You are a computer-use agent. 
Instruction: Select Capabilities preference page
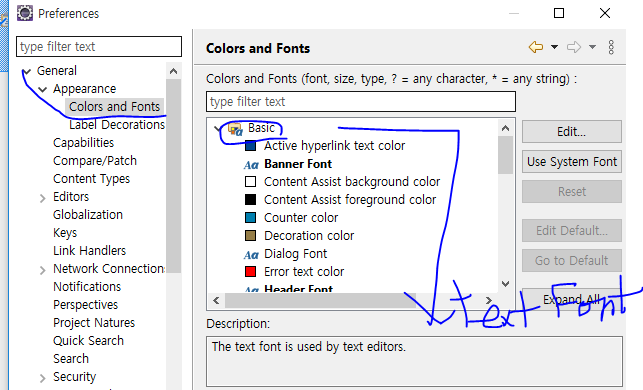(83, 143)
